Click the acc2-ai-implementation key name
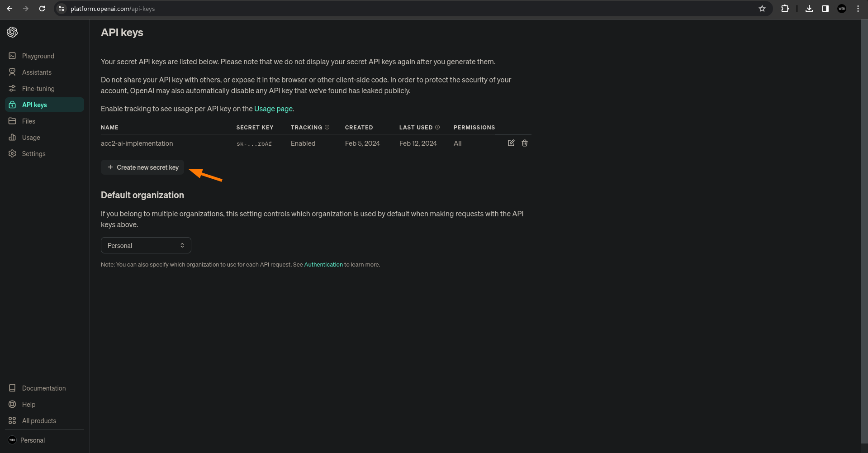Viewport: 868px width, 453px height. point(137,143)
